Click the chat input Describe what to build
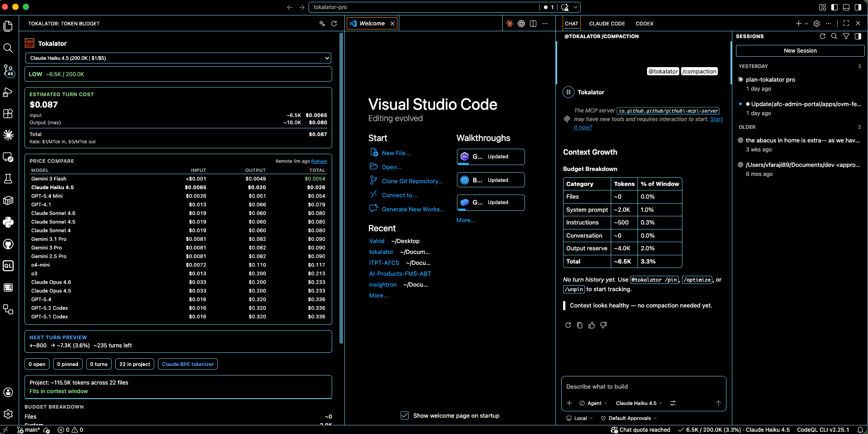Image resolution: width=868 pixels, height=434 pixels. point(643,387)
